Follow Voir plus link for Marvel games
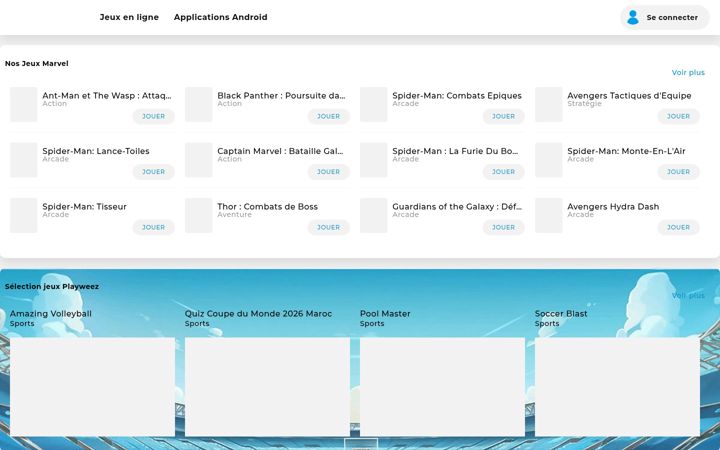720x450 pixels. click(688, 73)
